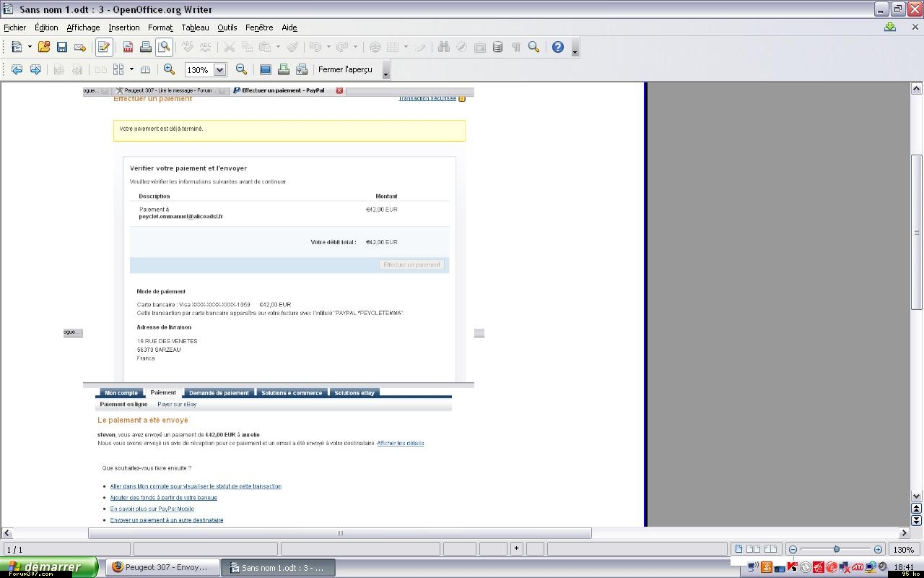
Task: Save the document with the floppy icon
Action: pyautogui.click(x=62, y=47)
